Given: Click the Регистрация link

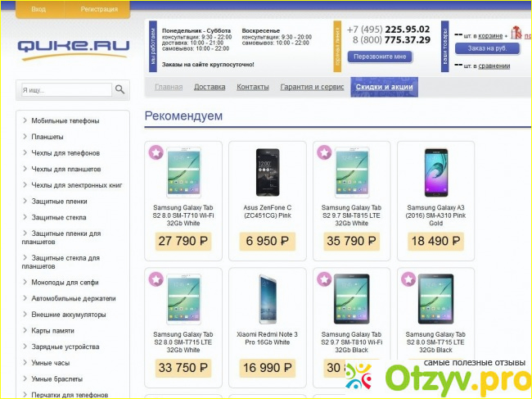Looking at the screenshot, I should point(99,10).
